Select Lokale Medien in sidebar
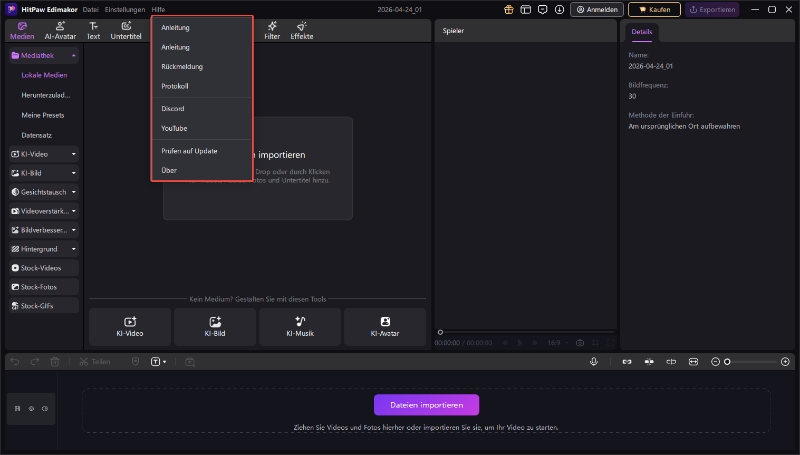800x455 pixels. tap(44, 75)
